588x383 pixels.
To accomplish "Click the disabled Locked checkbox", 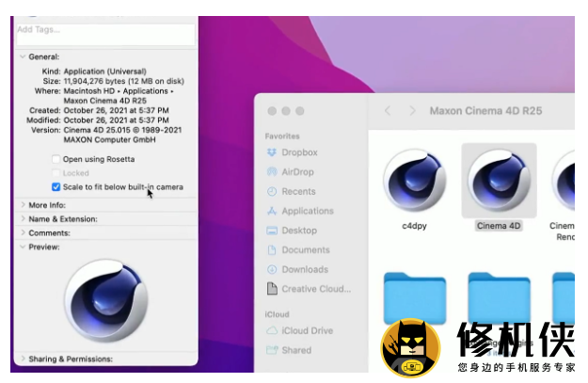I will click(56, 173).
